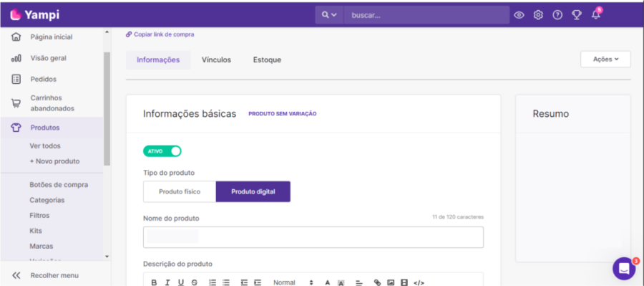
Task: Click the Produtos t-shirt icon
Action: (16, 128)
